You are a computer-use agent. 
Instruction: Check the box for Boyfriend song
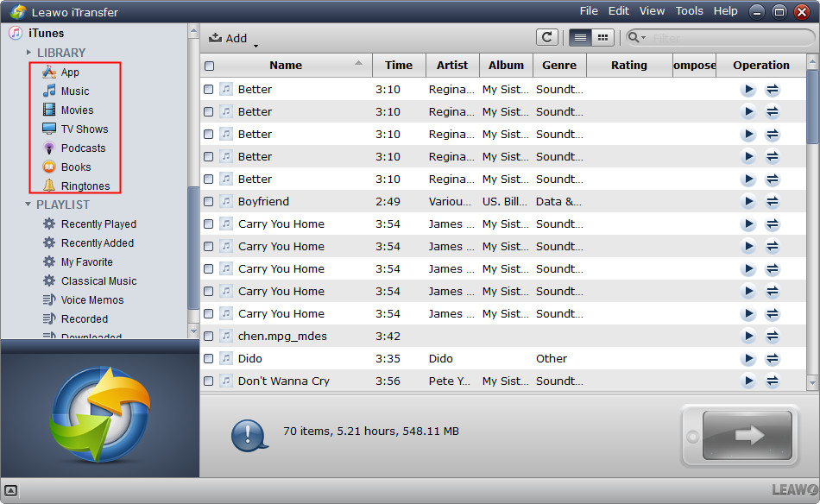coord(209,201)
